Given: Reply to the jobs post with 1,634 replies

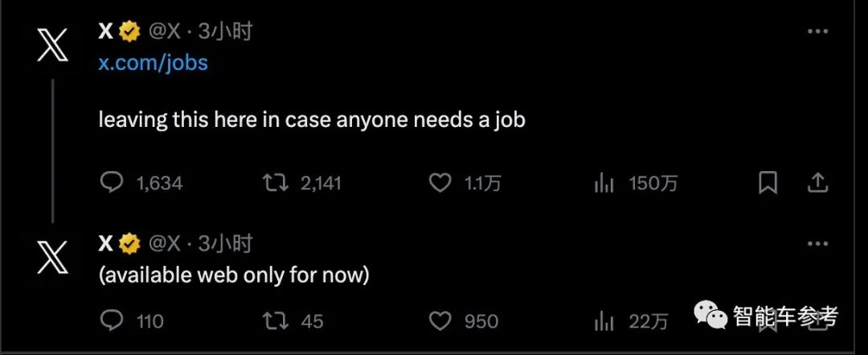Looking at the screenshot, I should pos(111,183).
